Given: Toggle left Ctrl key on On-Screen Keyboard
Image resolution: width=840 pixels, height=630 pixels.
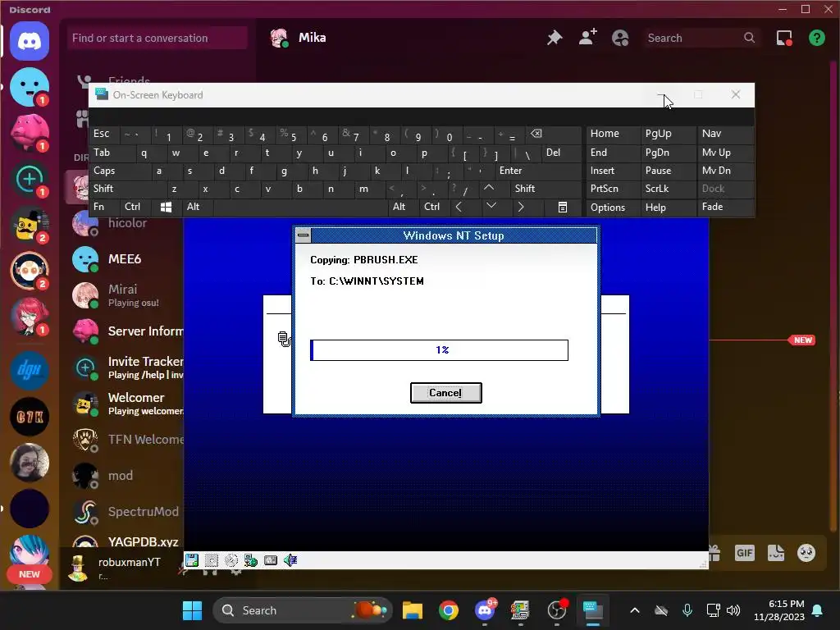Looking at the screenshot, I should [136, 207].
